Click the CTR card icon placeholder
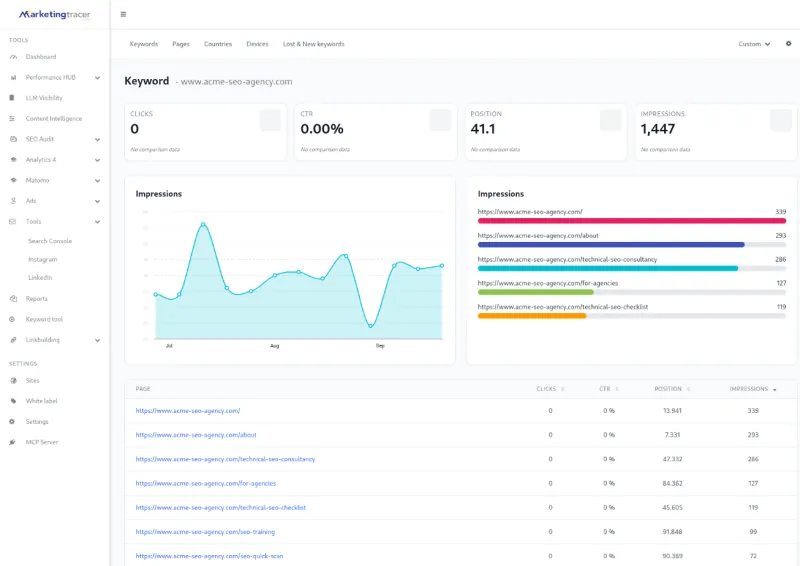This screenshot has height=566, width=800. point(440,120)
